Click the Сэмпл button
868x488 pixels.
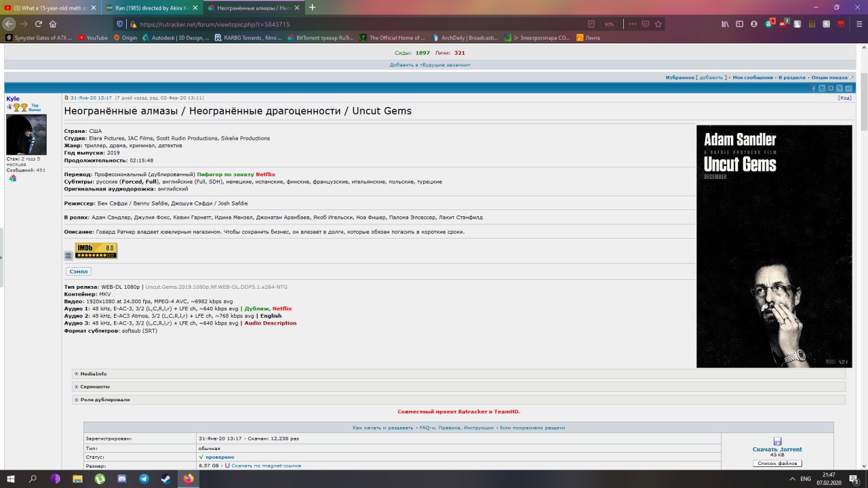click(79, 271)
